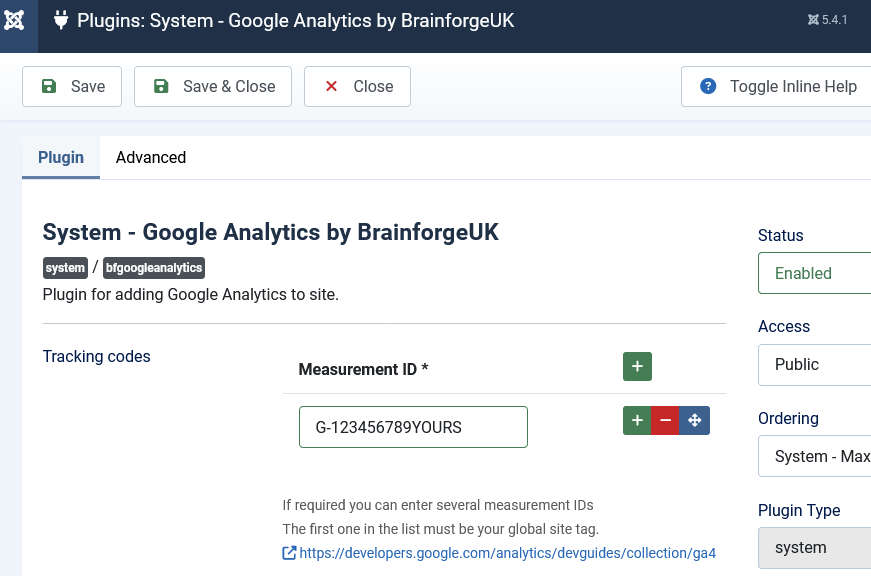
Task: Open the developers.google.com GA4 link
Action: 507,553
